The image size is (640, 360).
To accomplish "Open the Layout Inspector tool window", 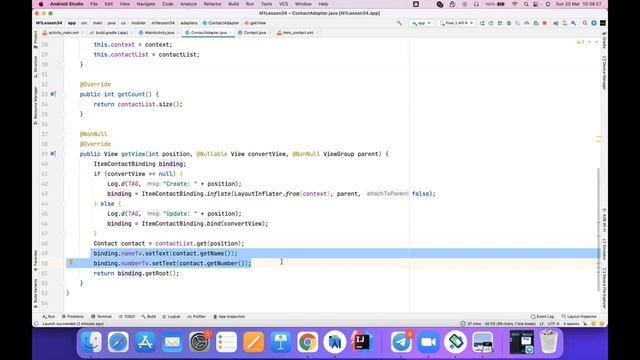I will coord(579,317).
